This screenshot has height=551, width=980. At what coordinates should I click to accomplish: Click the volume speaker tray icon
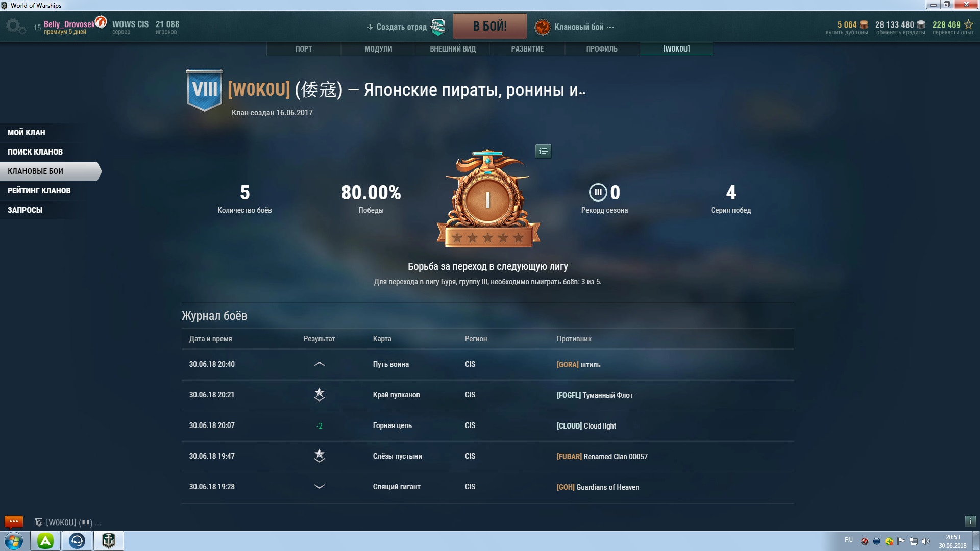926,541
